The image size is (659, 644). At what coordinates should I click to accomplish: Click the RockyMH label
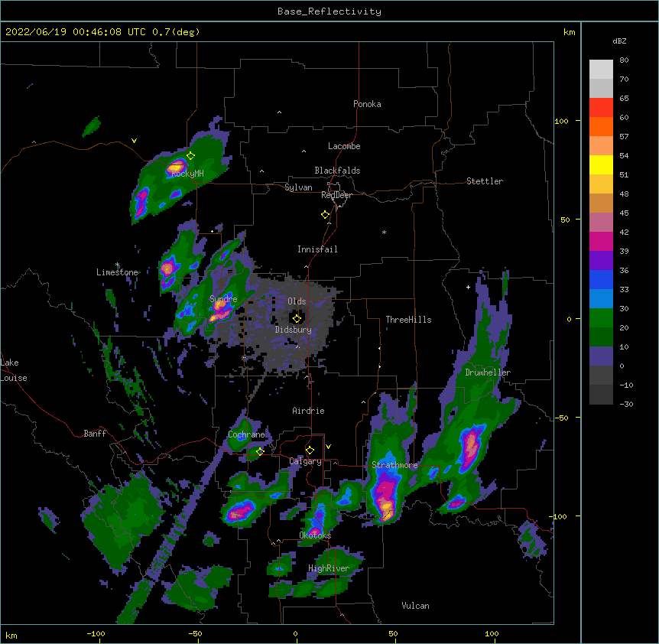tap(187, 174)
